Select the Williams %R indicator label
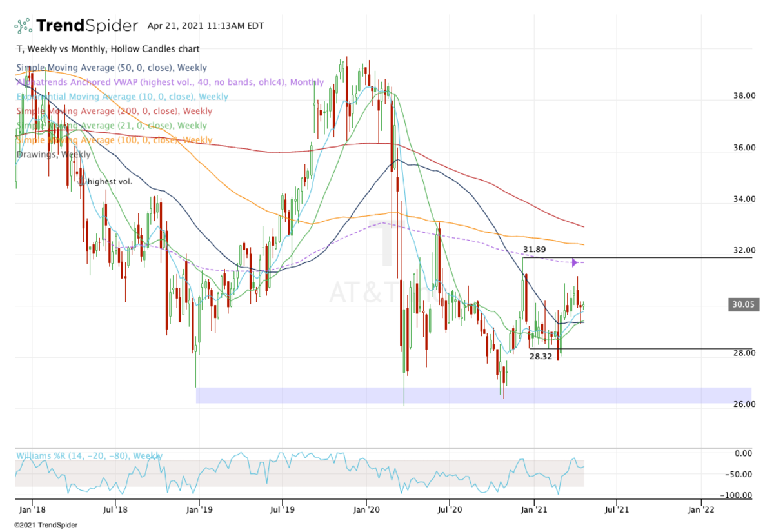 [89, 456]
